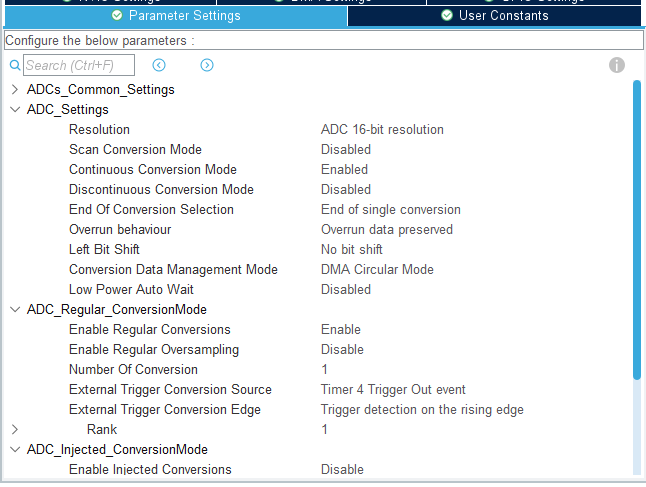Screen dimensions: 646x487
Task: Collapse ADC_Injected_ConversionMode group
Action: pyautogui.click(x=15, y=450)
